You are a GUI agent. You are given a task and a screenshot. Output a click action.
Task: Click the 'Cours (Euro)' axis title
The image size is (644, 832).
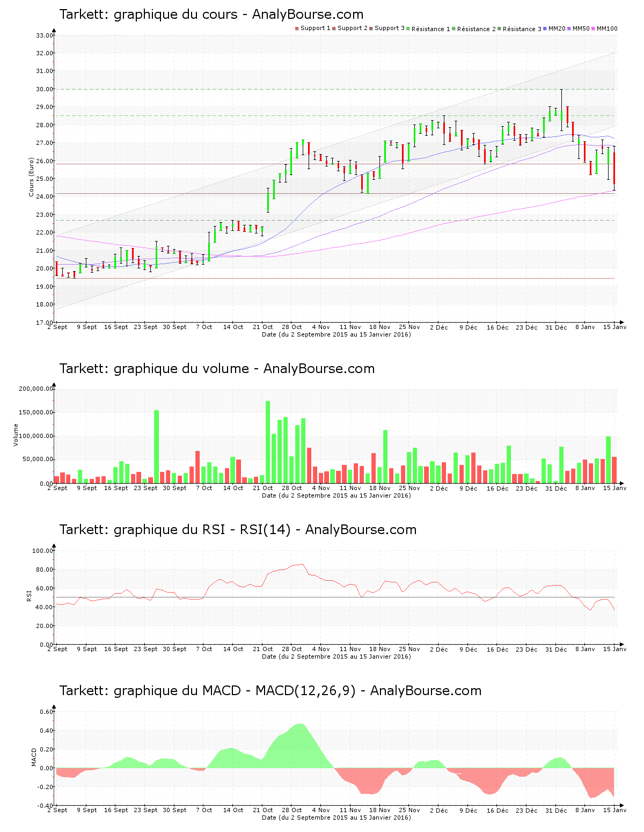[x=31, y=177]
